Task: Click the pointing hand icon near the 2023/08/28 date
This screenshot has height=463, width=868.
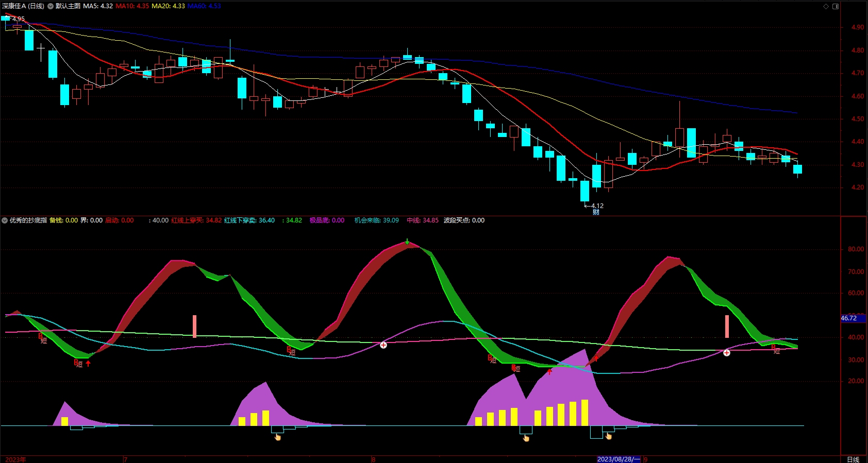Action: [x=609, y=436]
